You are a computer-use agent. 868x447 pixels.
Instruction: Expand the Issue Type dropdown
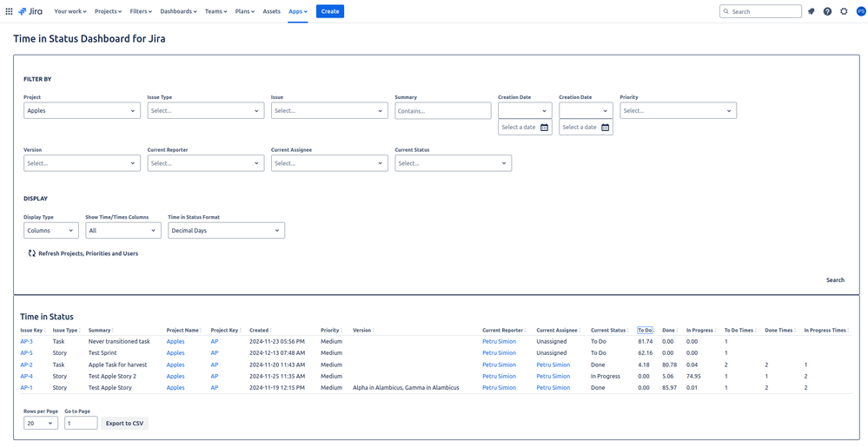(205, 110)
